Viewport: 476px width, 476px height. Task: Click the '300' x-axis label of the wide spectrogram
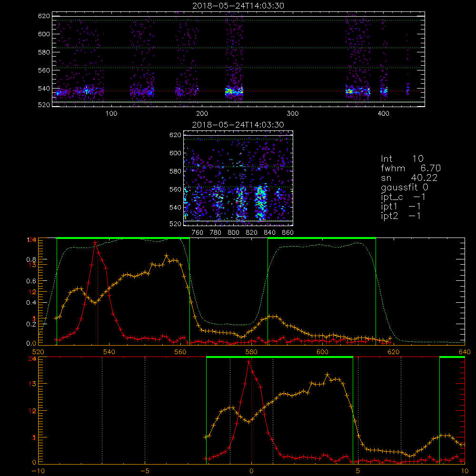point(293,114)
